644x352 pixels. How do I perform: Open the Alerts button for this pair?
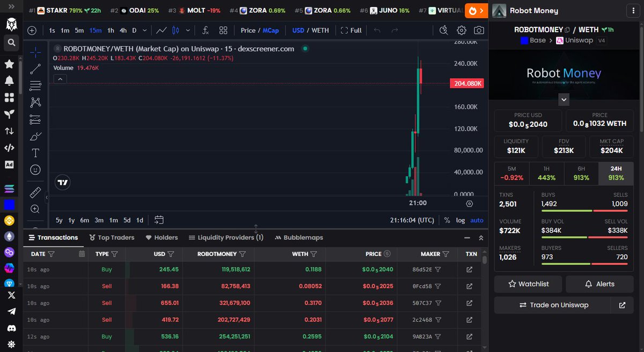(x=599, y=284)
